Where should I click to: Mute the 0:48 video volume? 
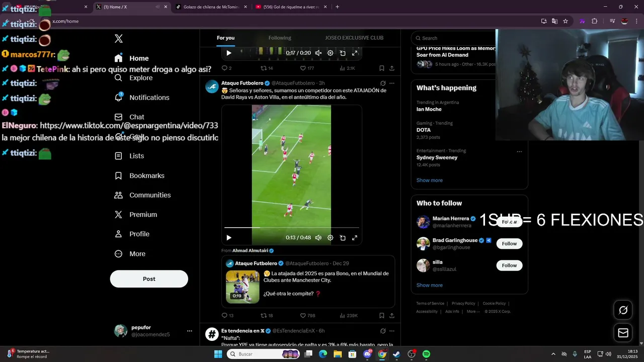[x=318, y=238]
